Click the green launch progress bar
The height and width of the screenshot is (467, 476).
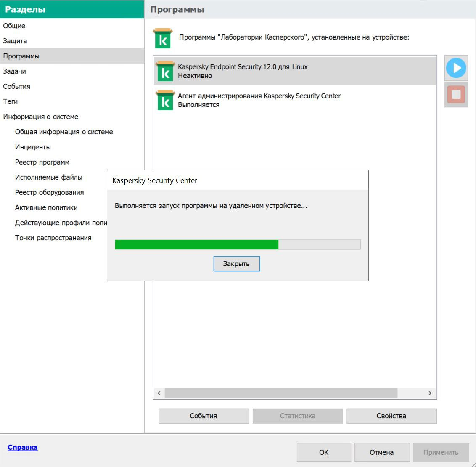[238, 245]
